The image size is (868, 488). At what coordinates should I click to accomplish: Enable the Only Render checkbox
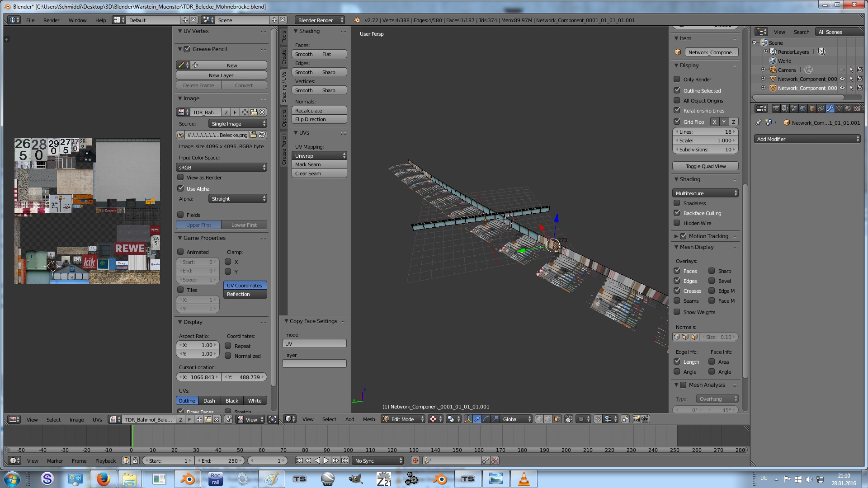click(x=677, y=79)
